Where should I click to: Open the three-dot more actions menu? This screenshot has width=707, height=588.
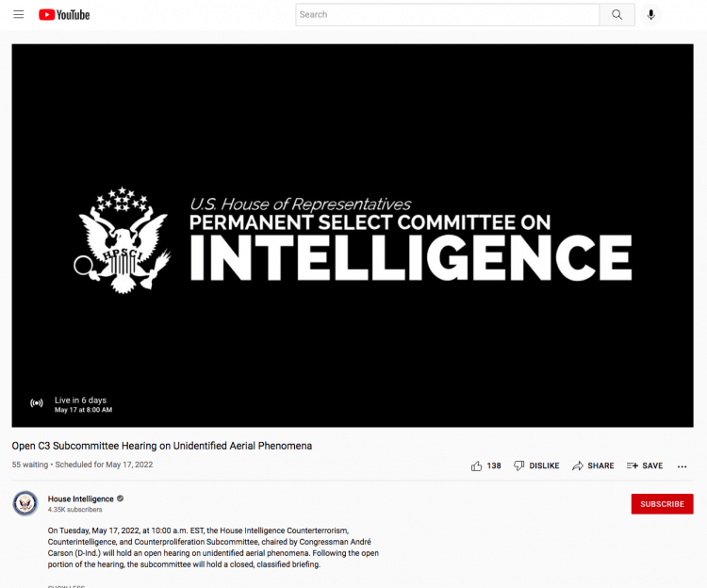click(x=682, y=466)
